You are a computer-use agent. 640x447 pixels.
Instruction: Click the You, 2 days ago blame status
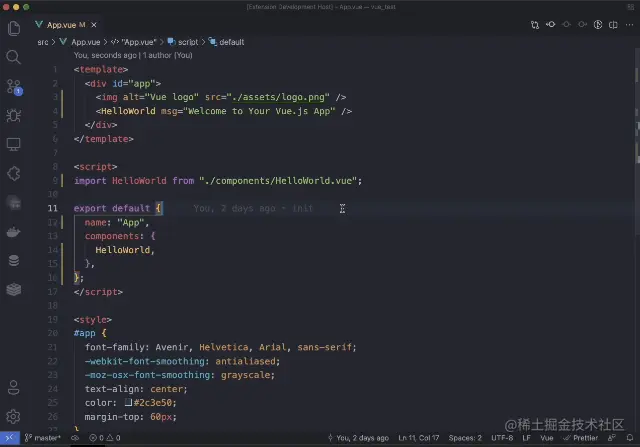pos(358,438)
